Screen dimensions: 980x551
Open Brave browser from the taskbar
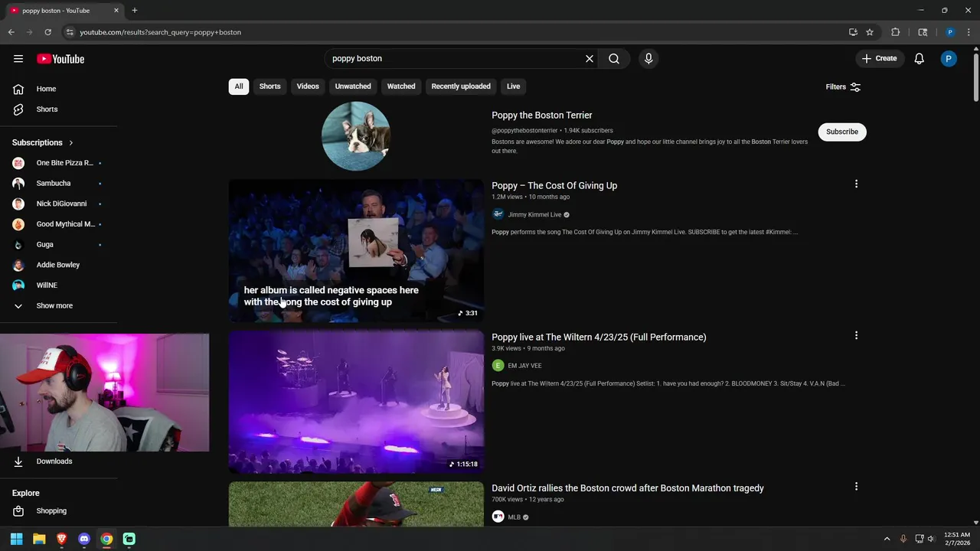tap(62, 539)
